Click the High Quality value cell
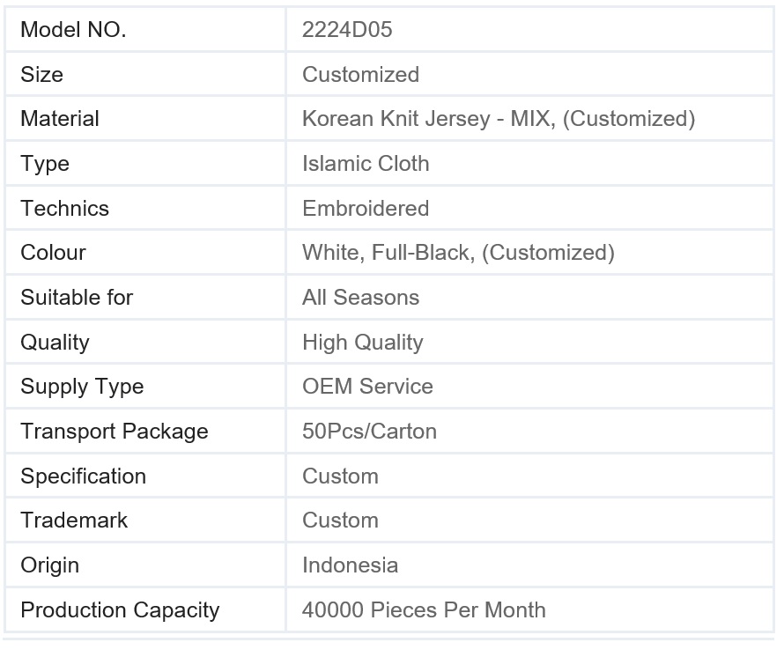784x672 pixels. click(x=530, y=342)
